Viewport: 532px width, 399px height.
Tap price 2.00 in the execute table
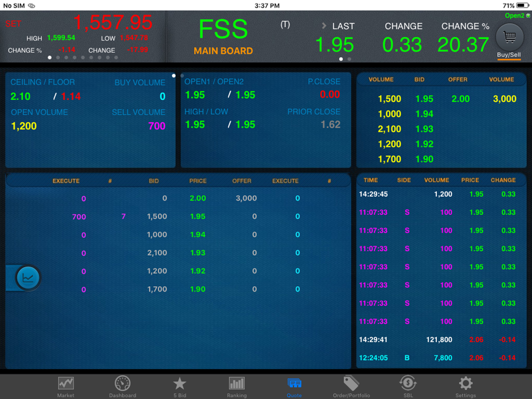click(x=198, y=198)
